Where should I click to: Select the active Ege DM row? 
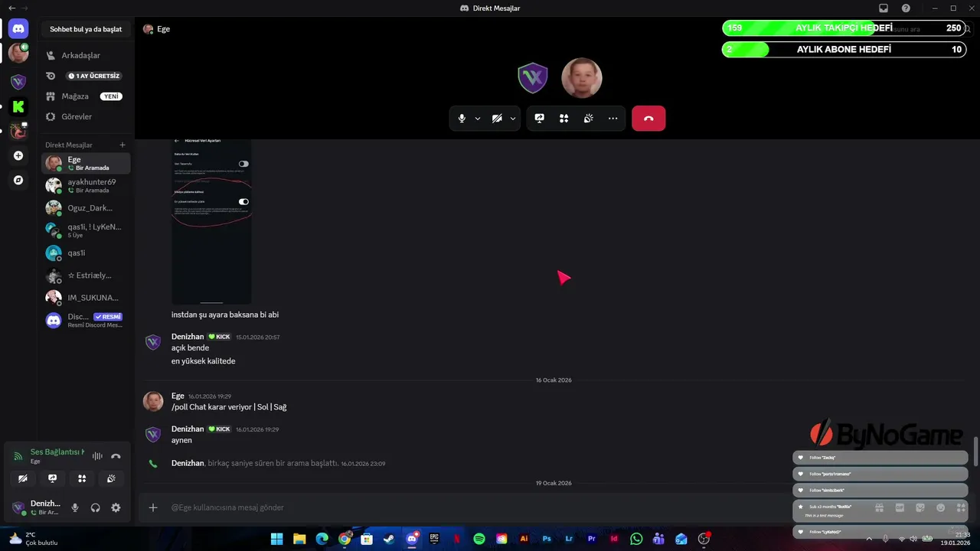pyautogui.click(x=87, y=163)
